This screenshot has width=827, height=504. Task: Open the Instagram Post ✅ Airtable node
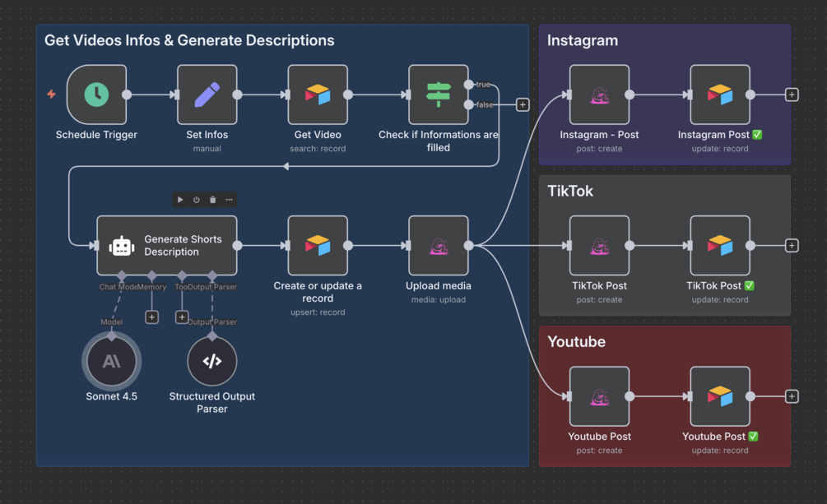click(720, 95)
